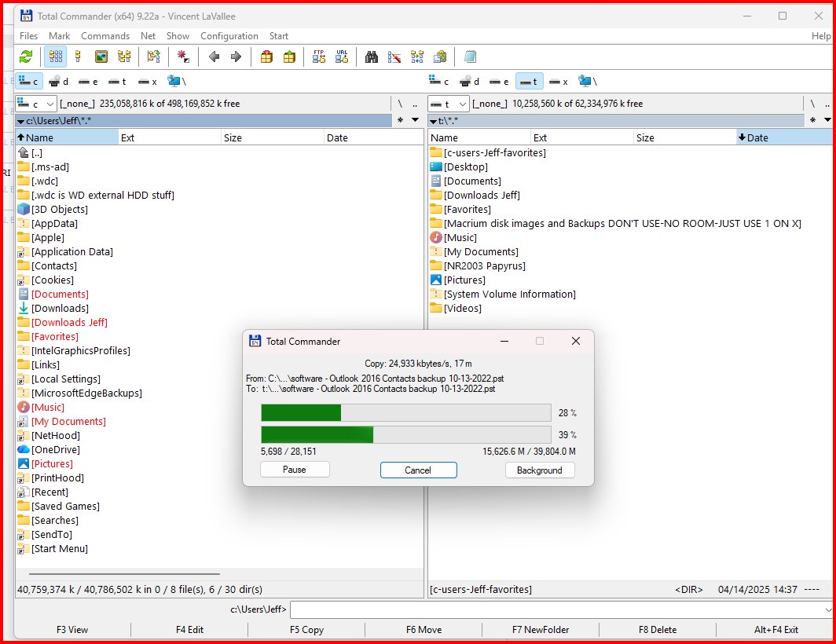Click the Go forward arrow toolbar icon

[x=236, y=57]
